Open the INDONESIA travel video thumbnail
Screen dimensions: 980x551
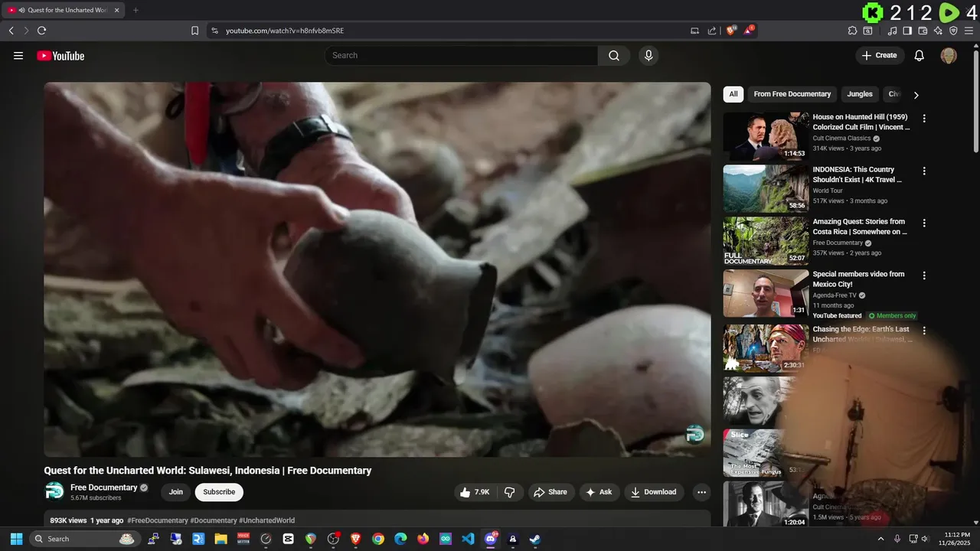(x=766, y=189)
